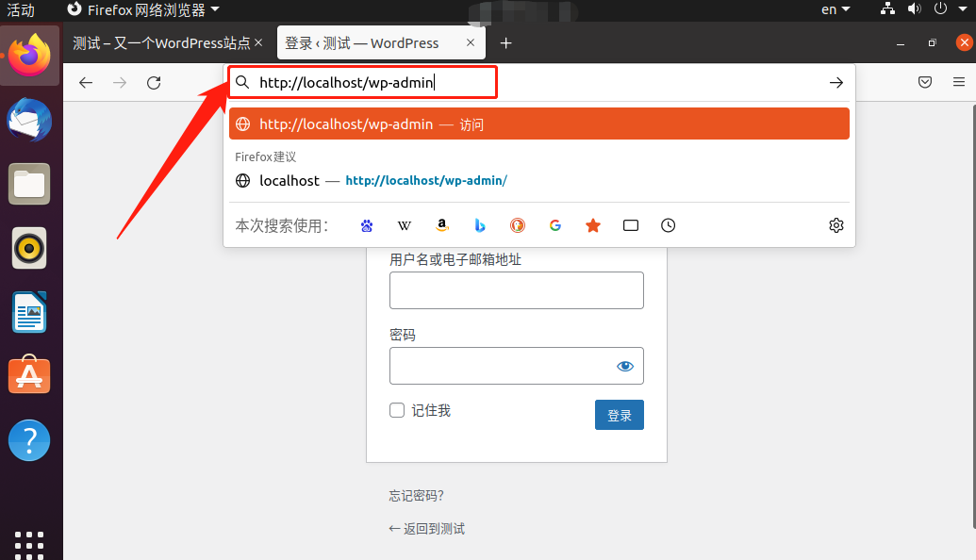Search this time with Bing
This screenshot has height=560, width=976.
(x=480, y=225)
